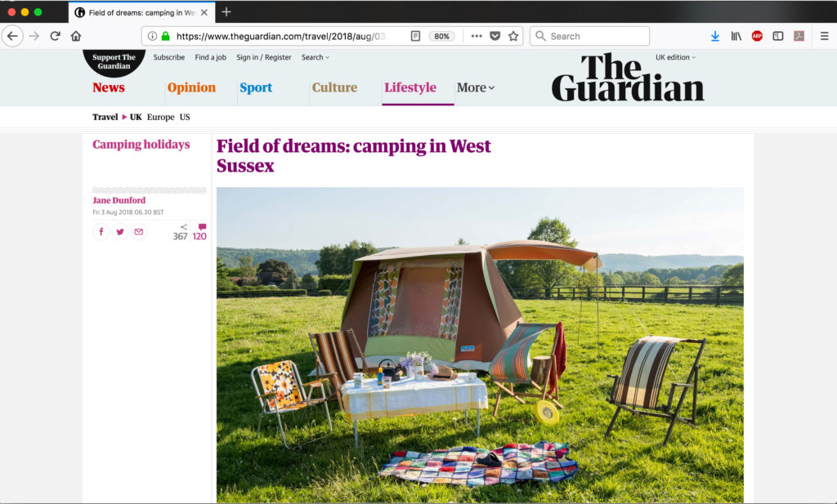This screenshot has width=837, height=504.
Task: Reset the 80% zoom level indicator
Action: tap(441, 36)
